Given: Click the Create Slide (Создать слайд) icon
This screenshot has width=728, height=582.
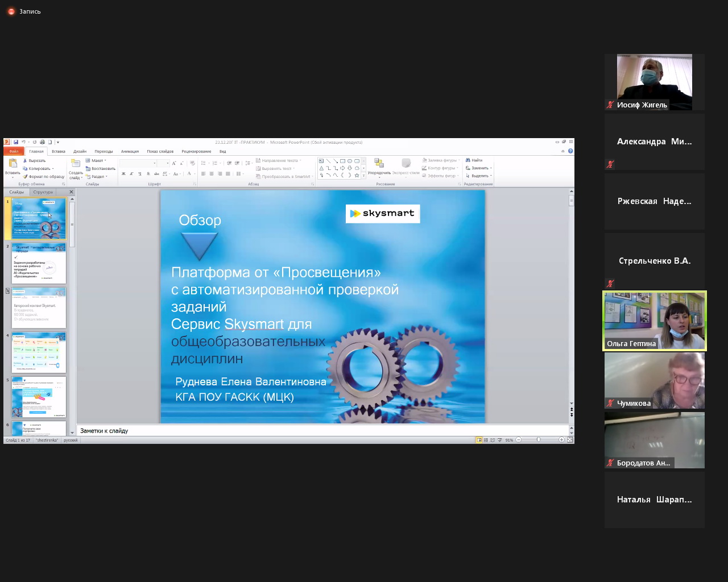Looking at the screenshot, I should click(75, 164).
